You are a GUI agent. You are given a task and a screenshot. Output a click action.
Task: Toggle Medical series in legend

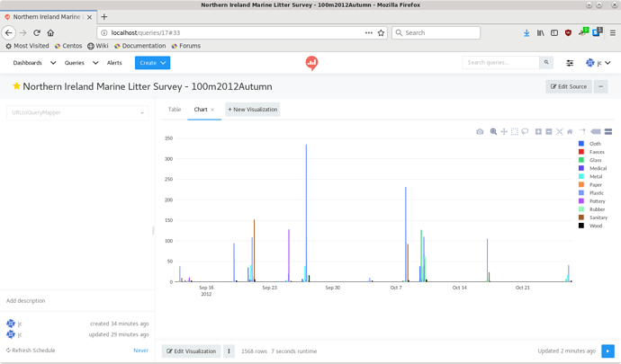click(592, 168)
